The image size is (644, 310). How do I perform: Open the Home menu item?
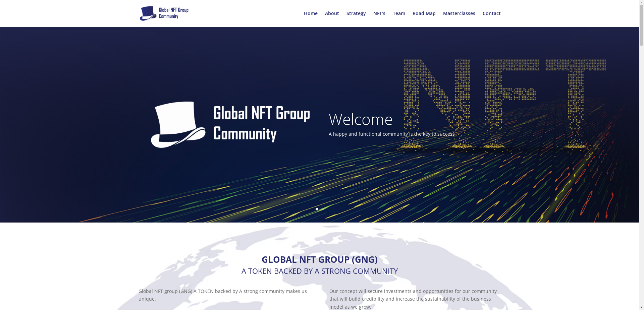tap(311, 13)
